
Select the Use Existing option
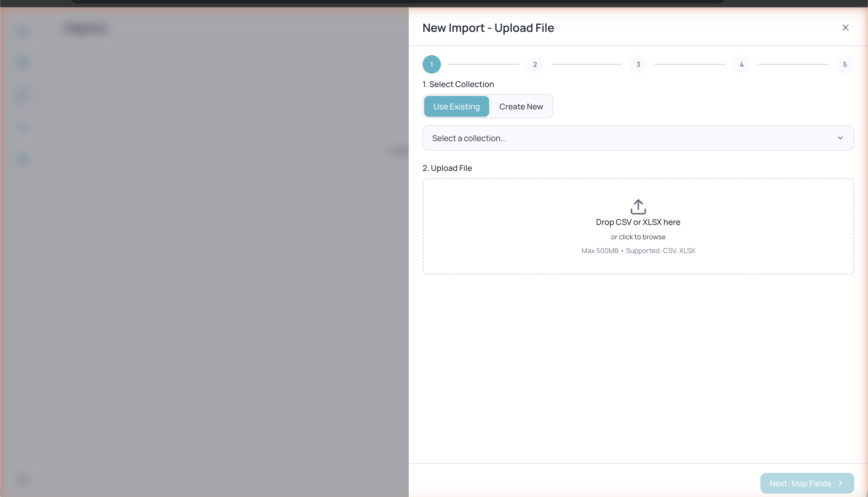456,107
